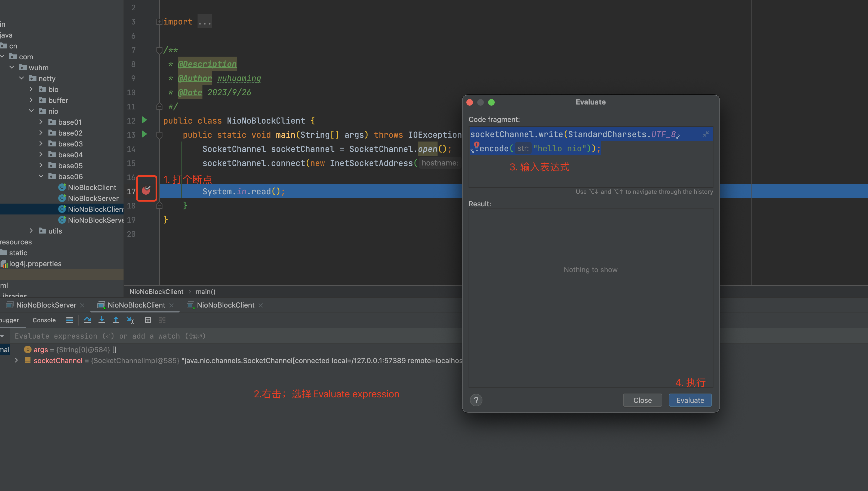Image resolution: width=868 pixels, height=491 pixels.
Task: Fold the Javadoc comment block at line 7
Action: pos(159,50)
